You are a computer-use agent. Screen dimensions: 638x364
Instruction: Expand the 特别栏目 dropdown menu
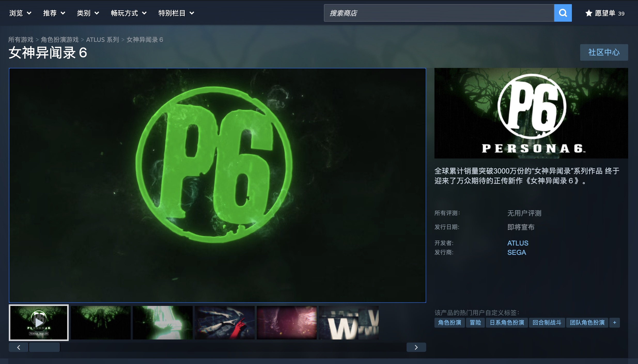pyautogui.click(x=176, y=13)
